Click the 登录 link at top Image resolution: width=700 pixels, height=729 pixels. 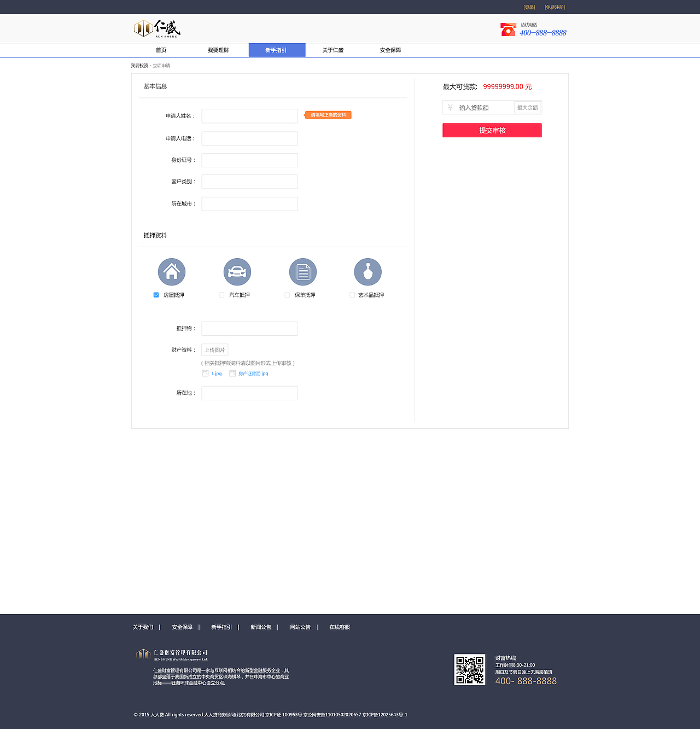coord(529,8)
